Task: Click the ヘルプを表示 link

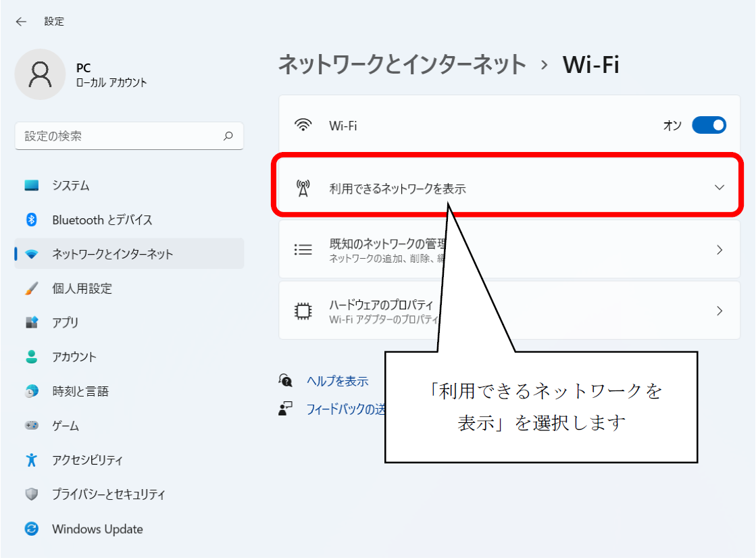Action: click(337, 381)
